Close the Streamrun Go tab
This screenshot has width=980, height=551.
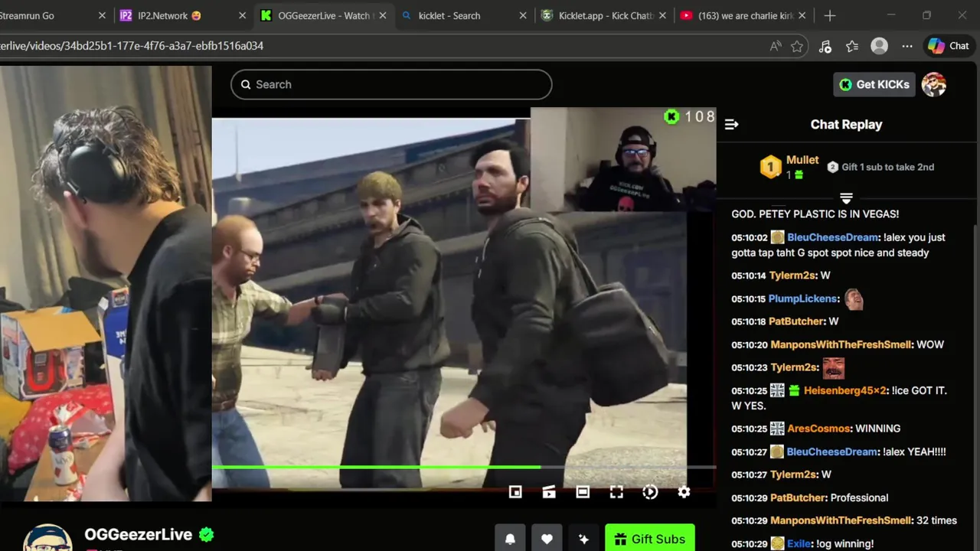pyautogui.click(x=103, y=15)
